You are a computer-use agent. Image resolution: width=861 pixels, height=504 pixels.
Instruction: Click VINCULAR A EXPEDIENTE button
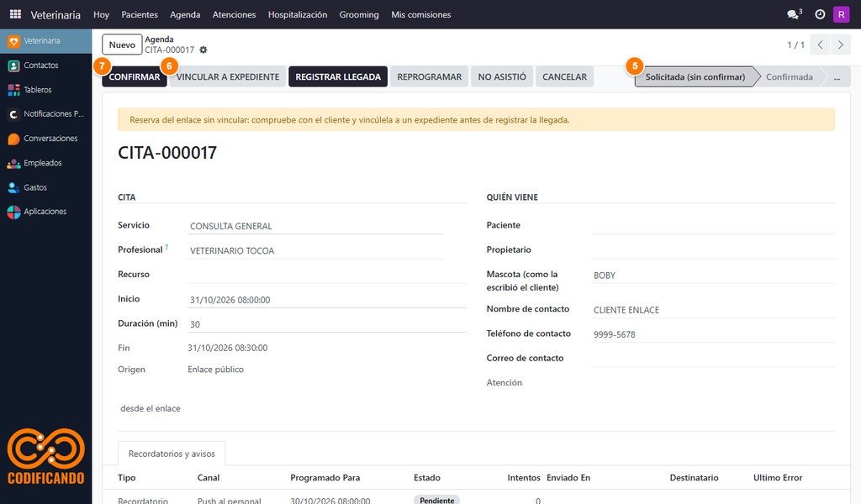click(x=228, y=76)
